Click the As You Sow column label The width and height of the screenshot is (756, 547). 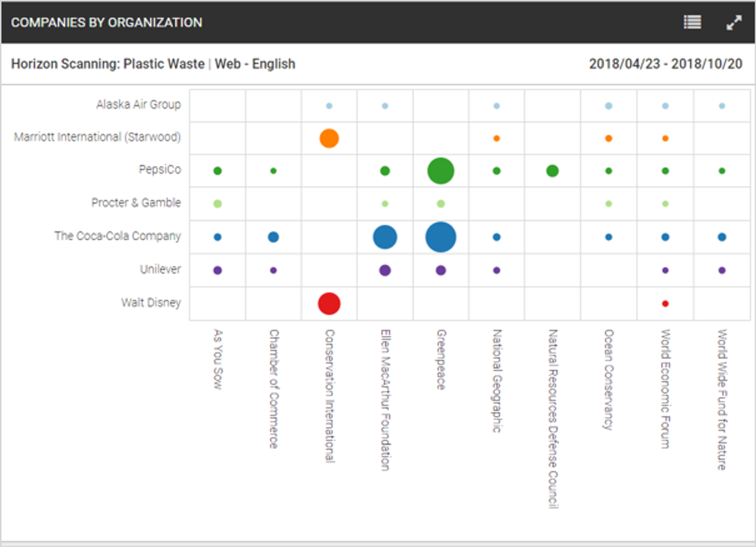coord(218,359)
